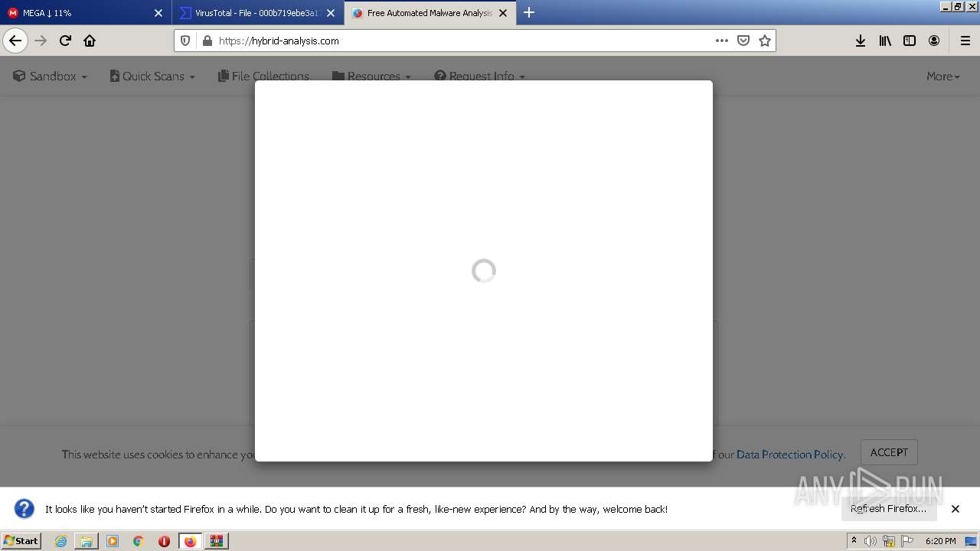Open the Library menu
The width and height of the screenshot is (980, 551).
pos(885,41)
